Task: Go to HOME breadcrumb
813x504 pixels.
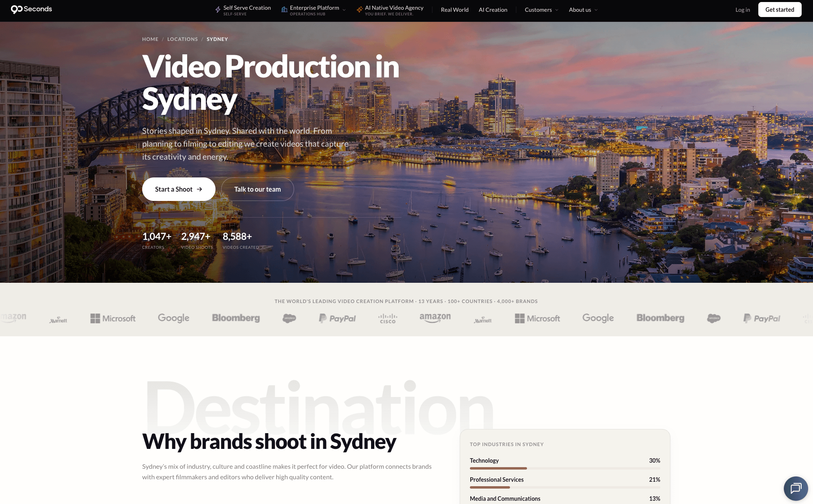Action: (150, 39)
